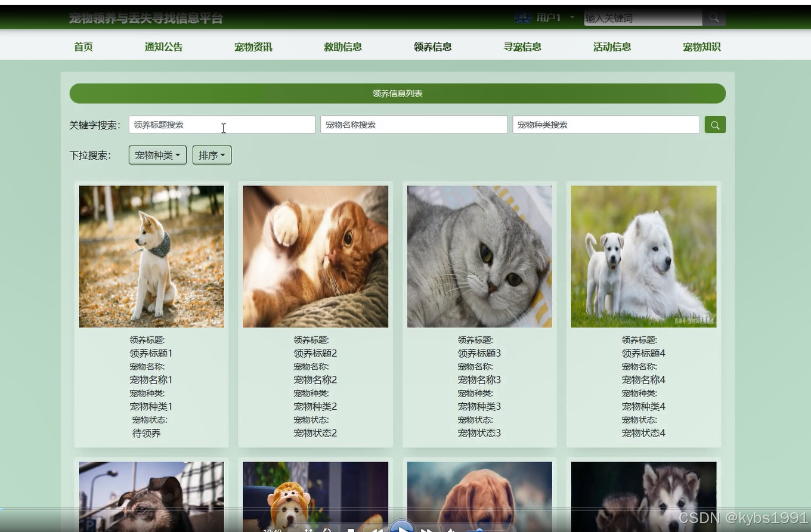Open the Akita dog photo for 领养标题1
Viewport: 811px width, 532px height.
click(151, 256)
